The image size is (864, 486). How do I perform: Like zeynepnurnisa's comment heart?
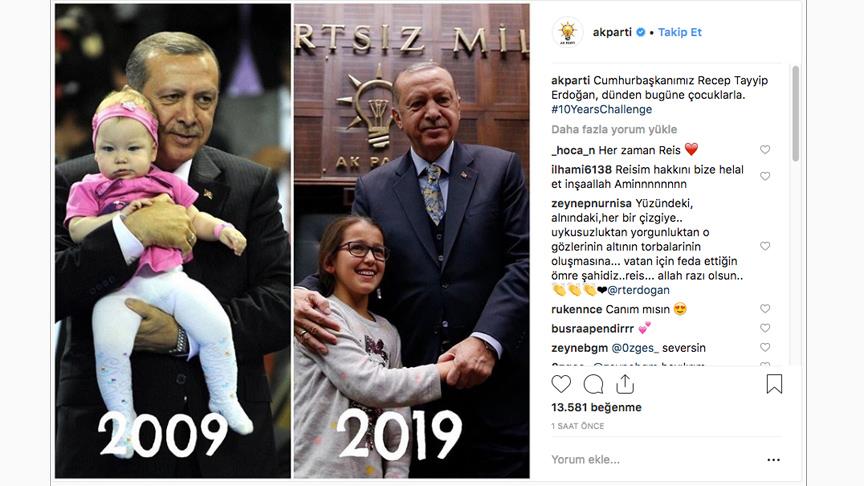pos(765,246)
